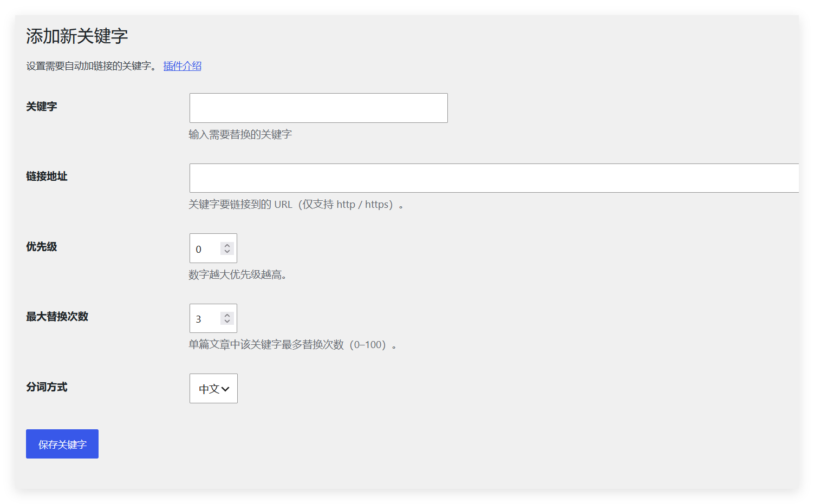The height and width of the screenshot is (504, 814).
Task: Open the 分词方式 dropdown showing 中文
Action: (x=213, y=389)
